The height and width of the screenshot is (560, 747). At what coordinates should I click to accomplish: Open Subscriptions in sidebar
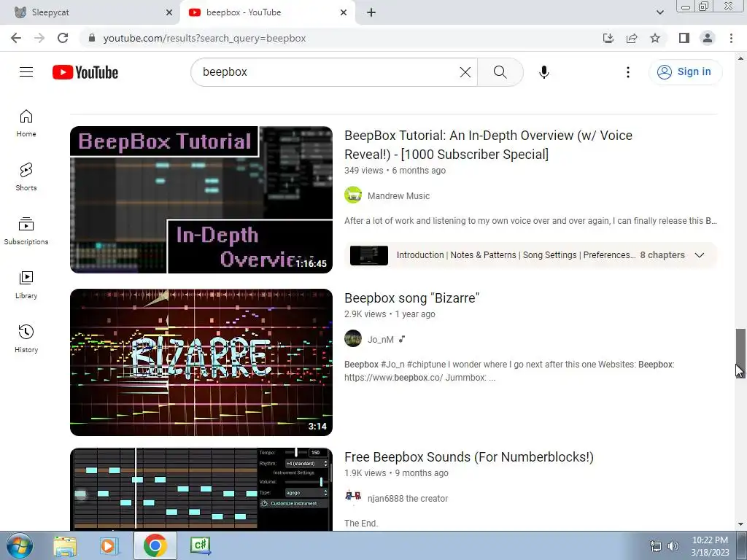tap(26, 231)
